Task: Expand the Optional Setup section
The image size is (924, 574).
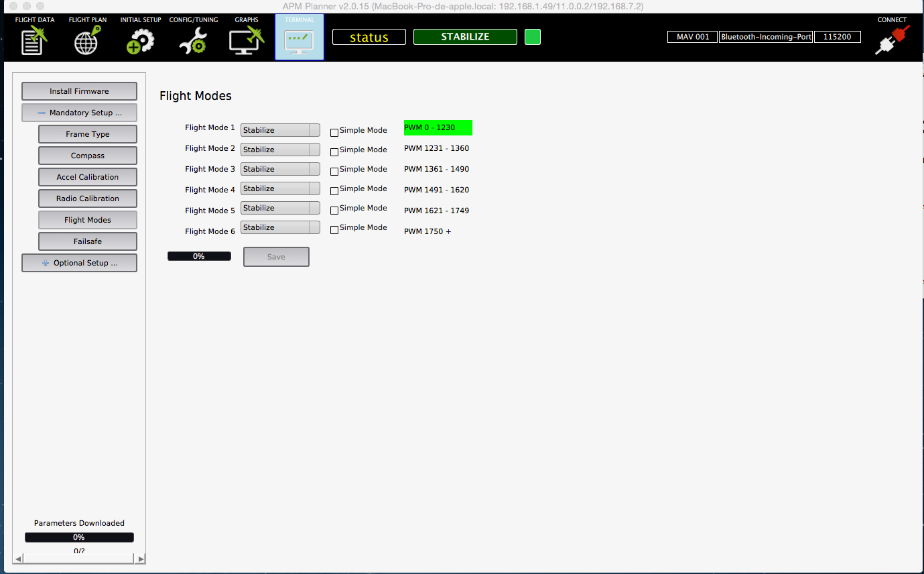Action: coord(79,263)
